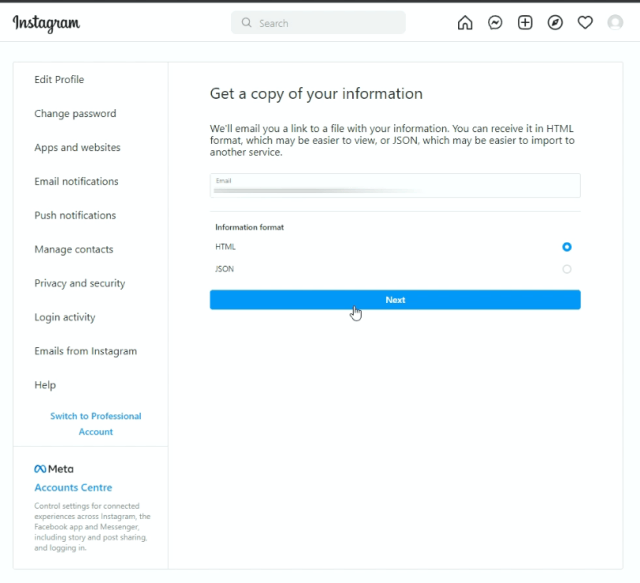The height and width of the screenshot is (583, 640).
Task: View Login activity
Action: point(65,317)
